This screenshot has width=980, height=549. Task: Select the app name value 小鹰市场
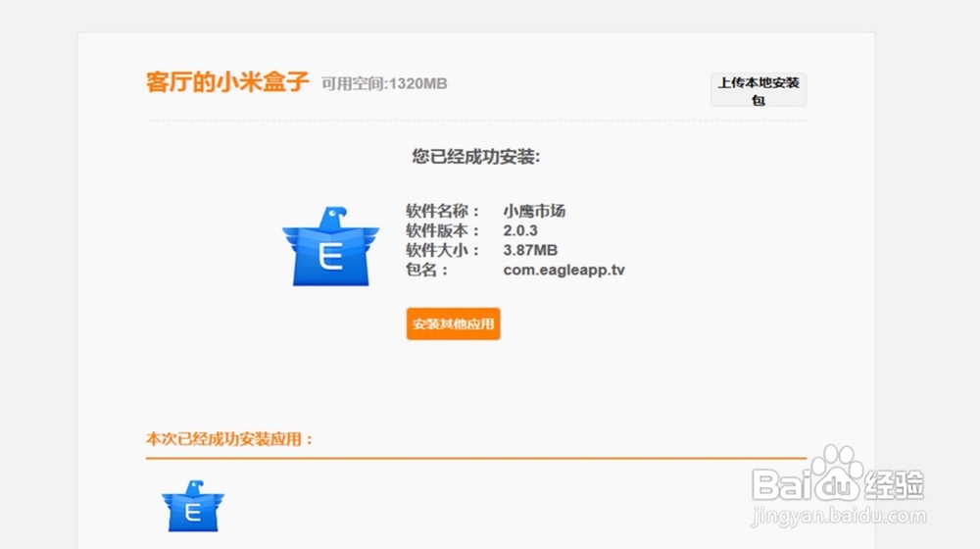click(x=534, y=212)
